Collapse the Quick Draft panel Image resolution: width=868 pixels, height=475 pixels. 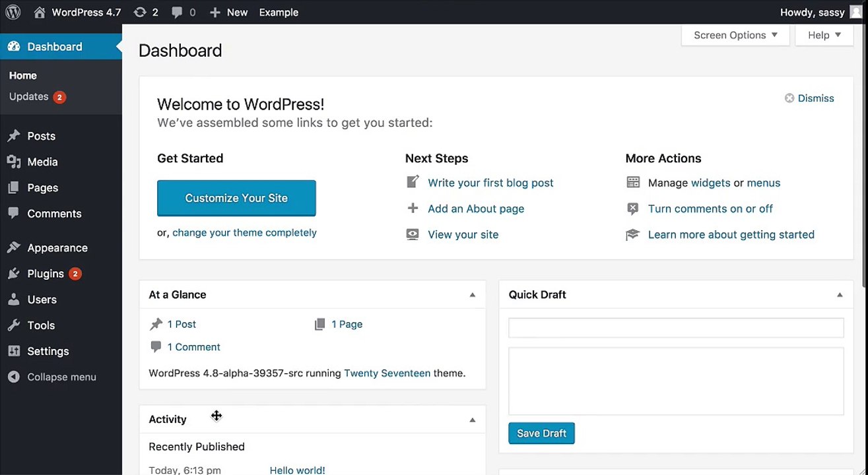tap(840, 295)
